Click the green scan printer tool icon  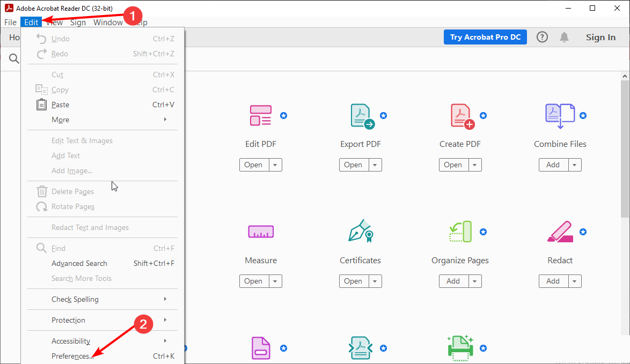click(460, 347)
